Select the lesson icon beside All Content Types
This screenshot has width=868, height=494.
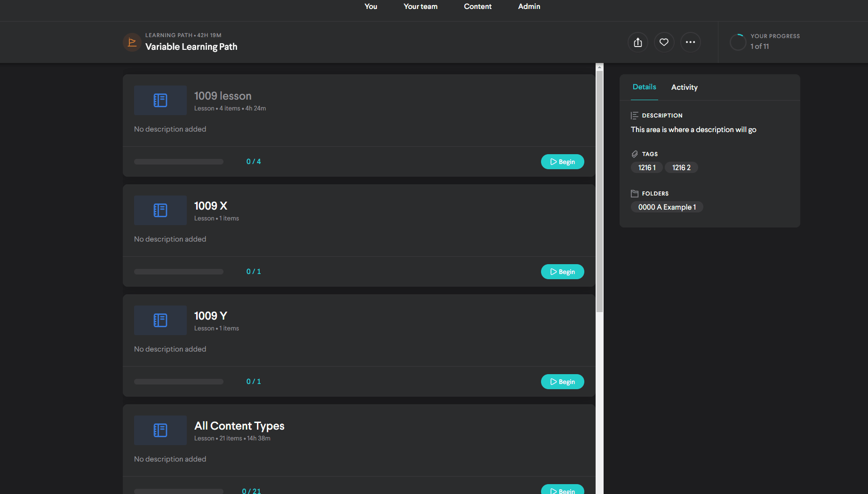[x=160, y=430]
